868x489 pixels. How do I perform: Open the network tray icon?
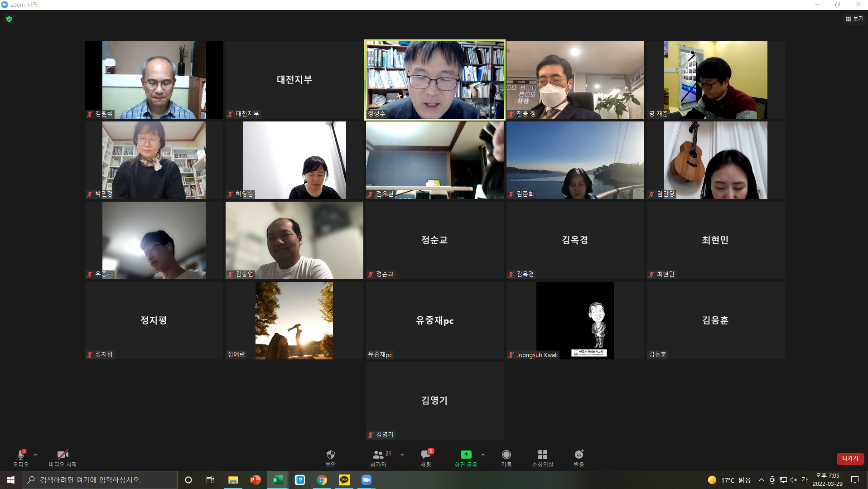coord(783,480)
